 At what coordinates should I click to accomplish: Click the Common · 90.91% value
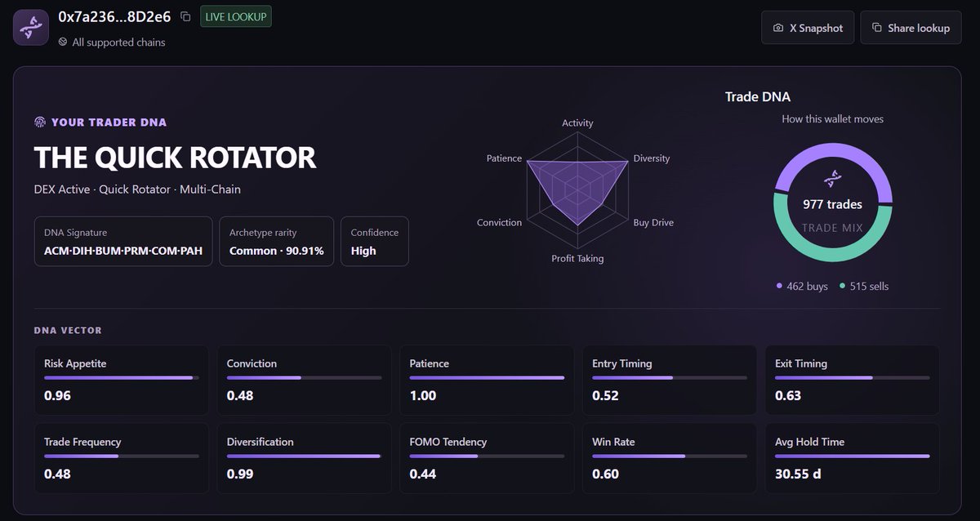(276, 251)
